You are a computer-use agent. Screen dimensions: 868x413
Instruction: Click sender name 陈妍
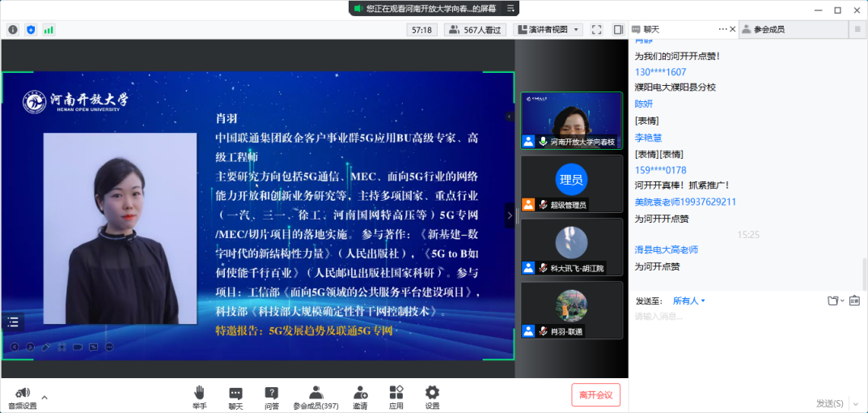coord(644,104)
